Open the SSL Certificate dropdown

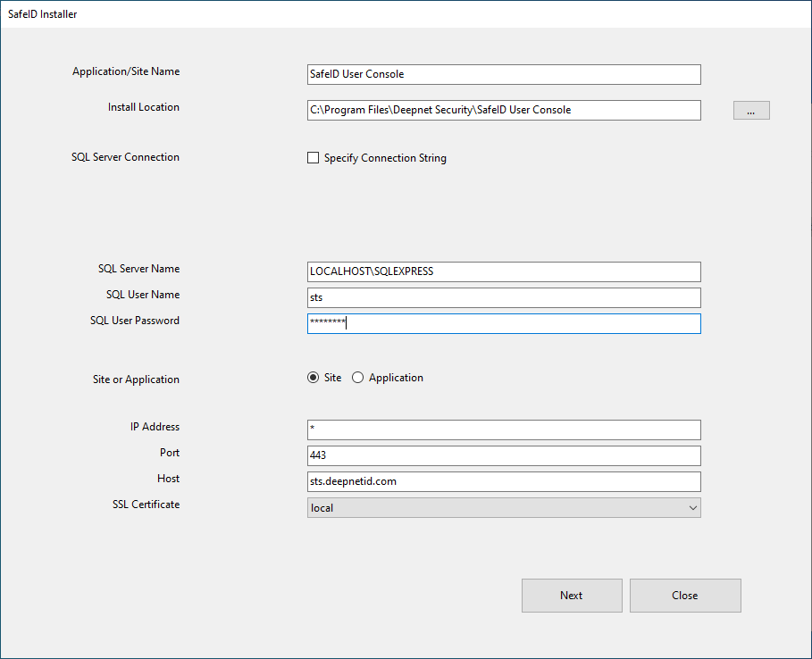click(x=503, y=508)
